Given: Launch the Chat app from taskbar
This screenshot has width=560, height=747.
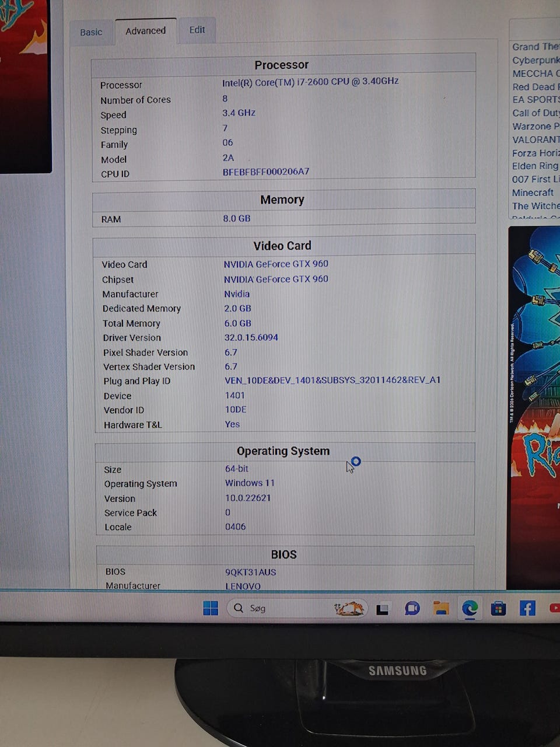Looking at the screenshot, I should click(x=412, y=609).
